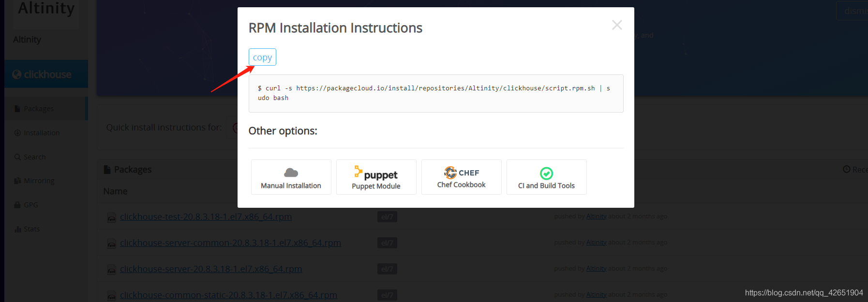This screenshot has height=302, width=868.
Task: Go to Packages in the sidebar
Action: [39, 109]
